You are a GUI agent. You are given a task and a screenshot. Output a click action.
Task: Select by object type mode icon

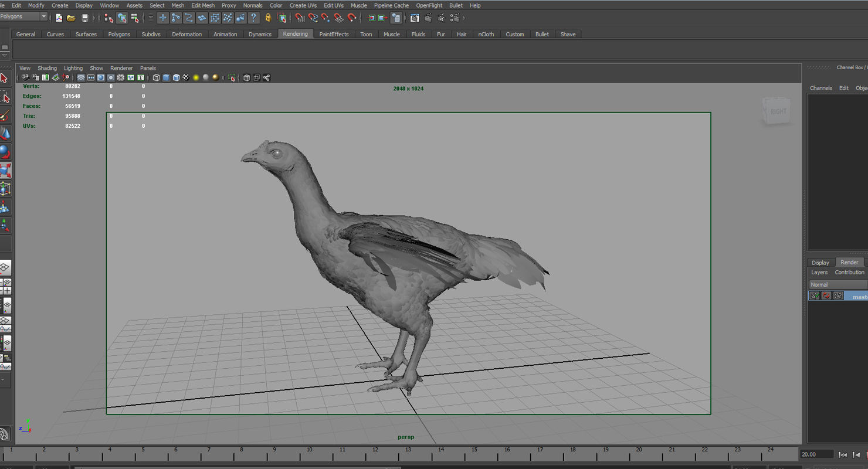(x=122, y=18)
